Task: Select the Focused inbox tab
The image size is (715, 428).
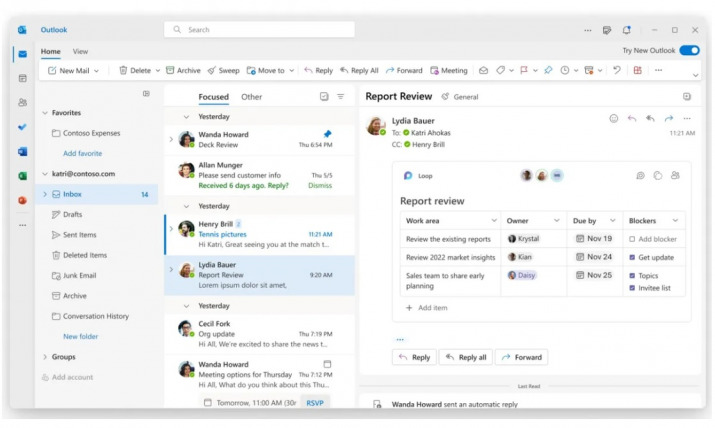Action: tap(213, 97)
